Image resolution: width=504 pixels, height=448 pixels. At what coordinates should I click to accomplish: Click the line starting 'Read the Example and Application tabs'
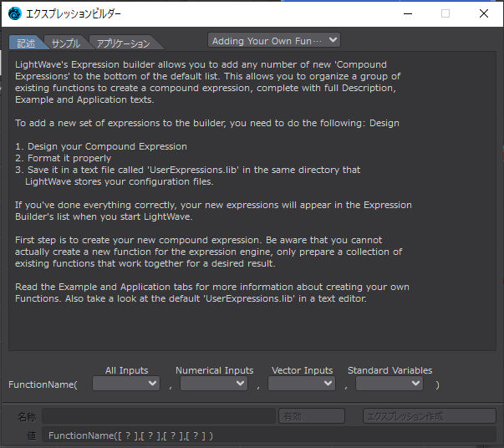212,287
